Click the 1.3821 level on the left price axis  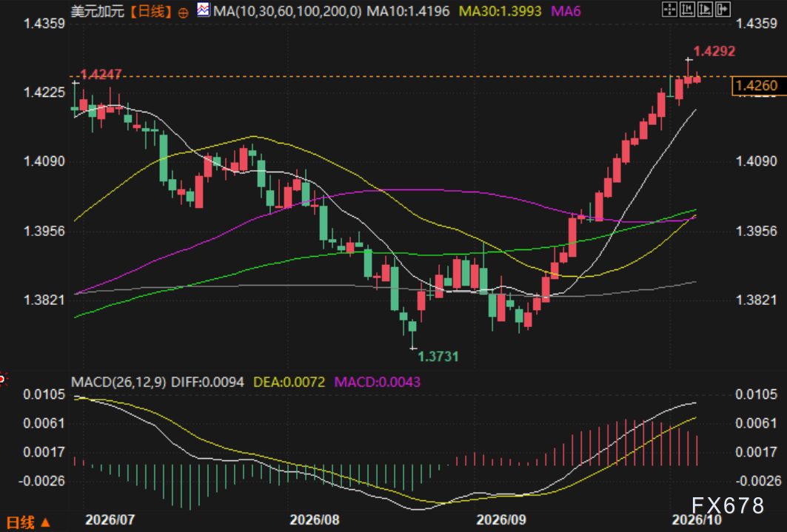tap(44, 300)
